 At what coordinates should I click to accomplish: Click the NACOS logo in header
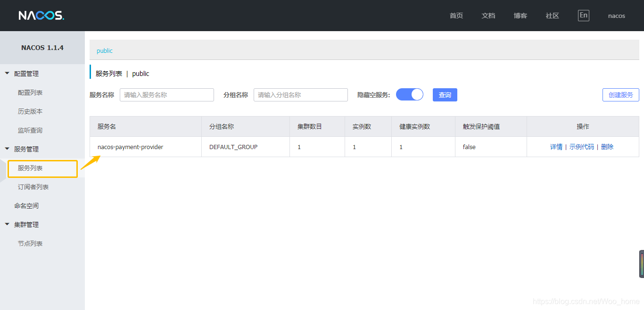(41, 16)
